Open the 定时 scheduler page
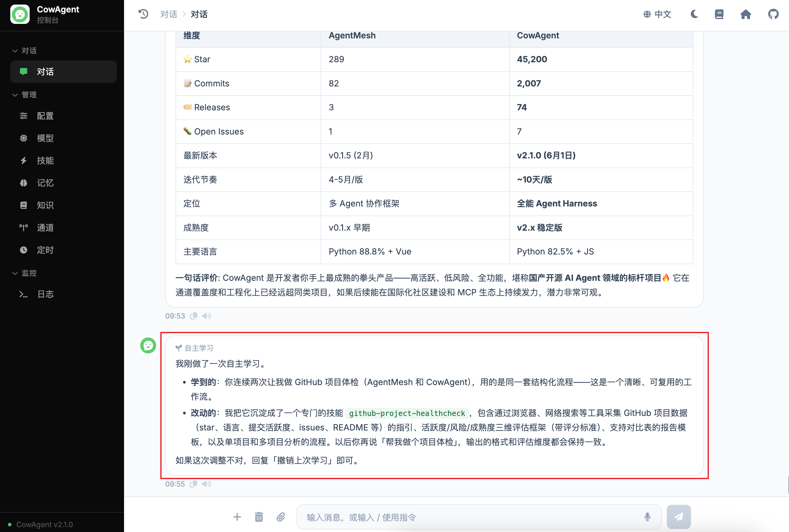This screenshot has height=532, width=789. (64, 250)
